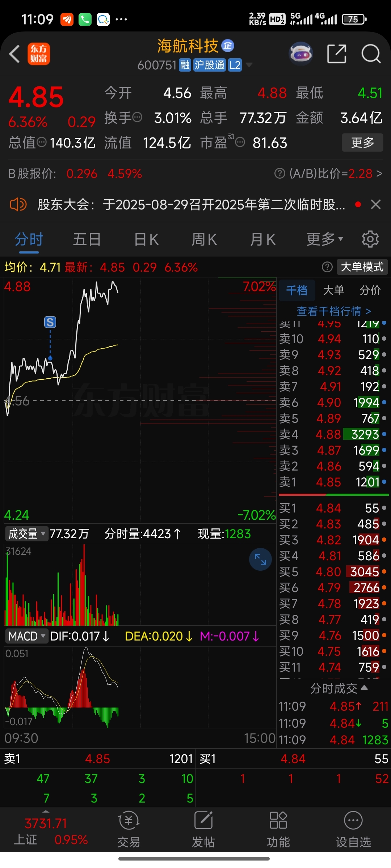
Task: Open 更多 quote details button
Action: pyautogui.click(x=362, y=142)
